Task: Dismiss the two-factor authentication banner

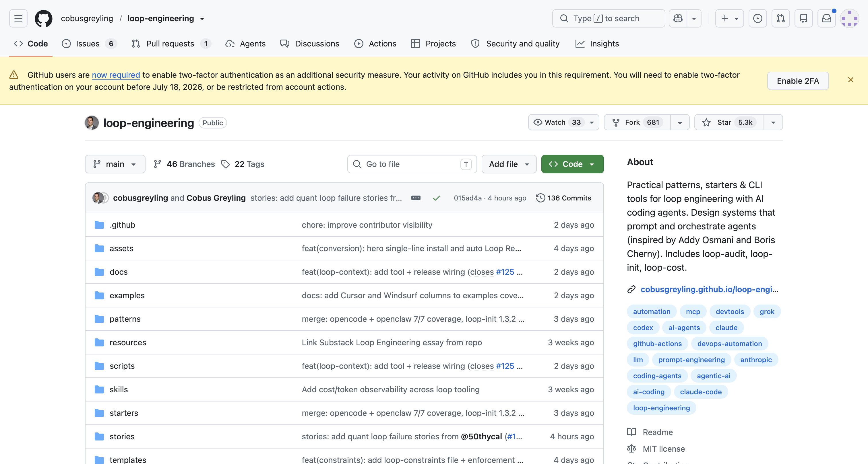Action: pos(850,80)
